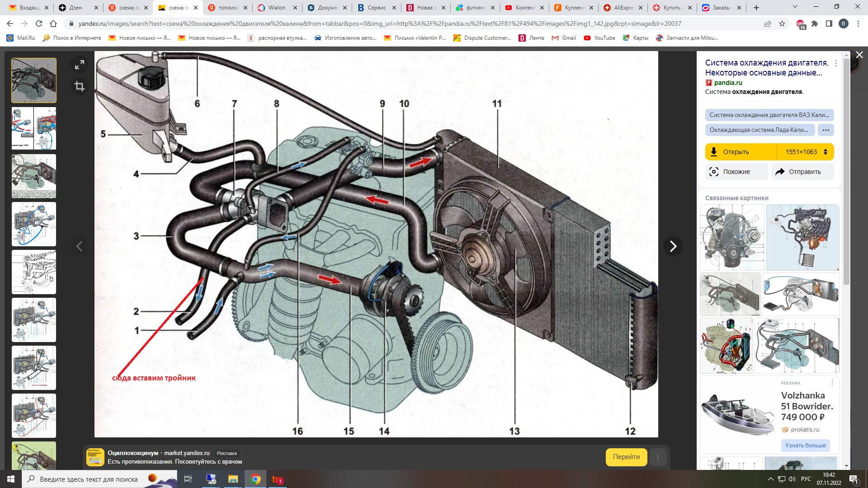Go to next image arrow
The height and width of the screenshot is (488, 868).
pyautogui.click(x=673, y=246)
